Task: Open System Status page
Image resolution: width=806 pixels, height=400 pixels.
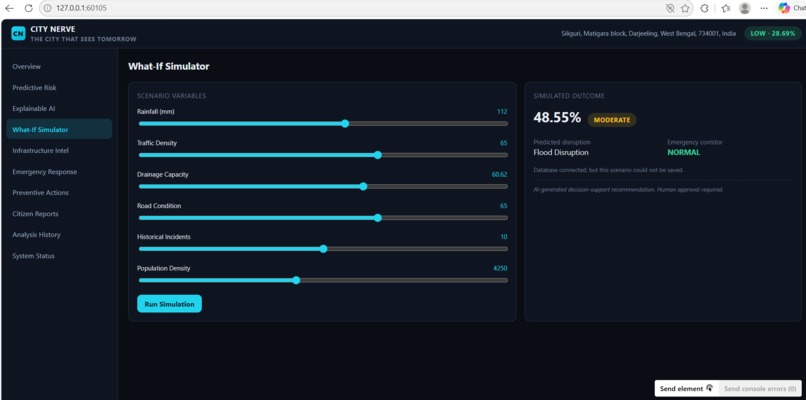Action: [x=33, y=256]
